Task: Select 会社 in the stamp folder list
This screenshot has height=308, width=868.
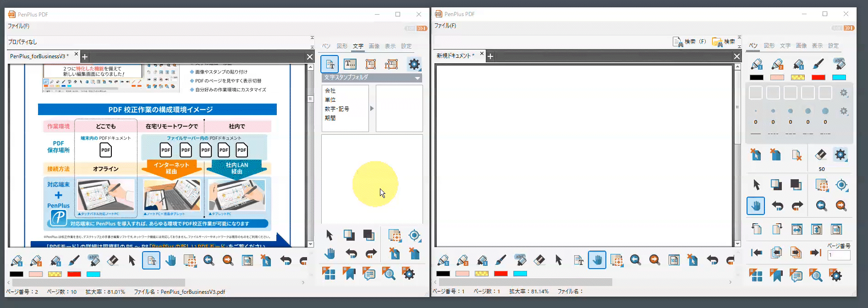Action: [330, 91]
